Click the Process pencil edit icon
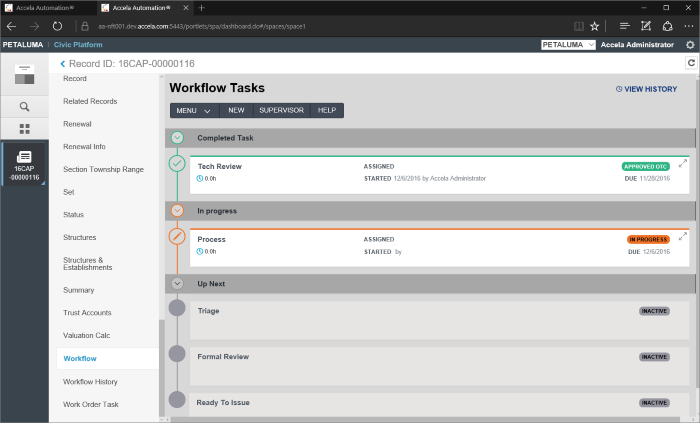 [x=177, y=237]
